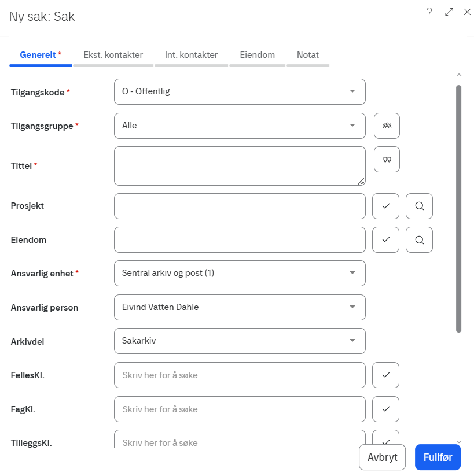
Task: Click the vertical scrollbar in the form
Action: 458,208
